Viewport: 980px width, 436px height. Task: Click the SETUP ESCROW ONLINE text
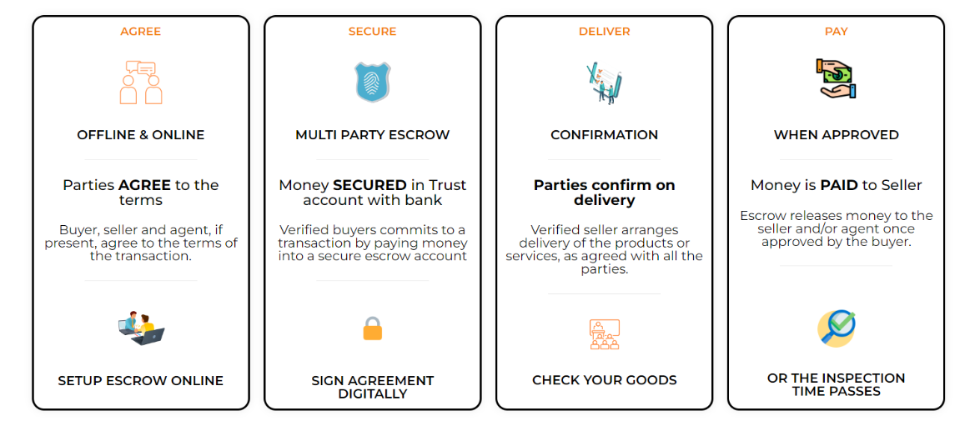[x=141, y=381]
